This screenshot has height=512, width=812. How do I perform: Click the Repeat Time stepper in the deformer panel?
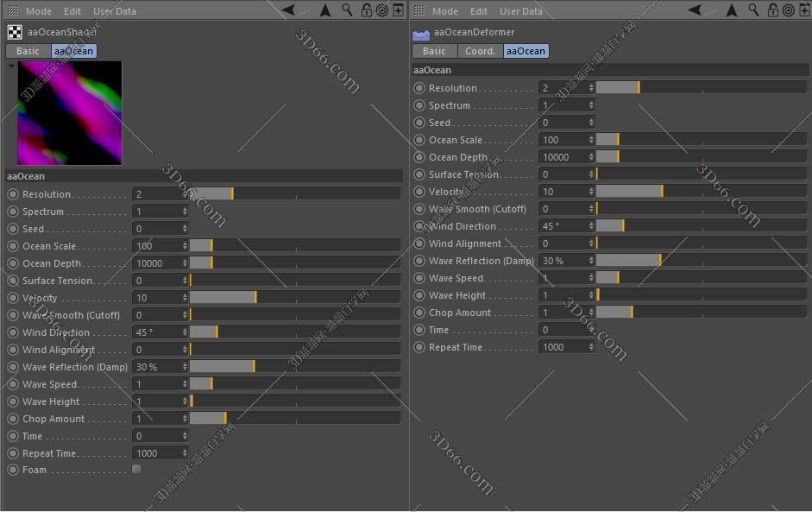pos(591,347)
